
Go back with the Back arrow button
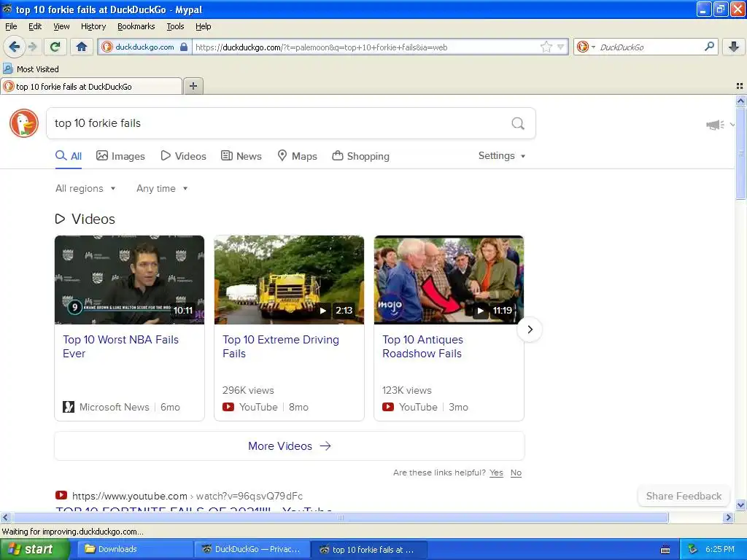[x=14, y=47]
